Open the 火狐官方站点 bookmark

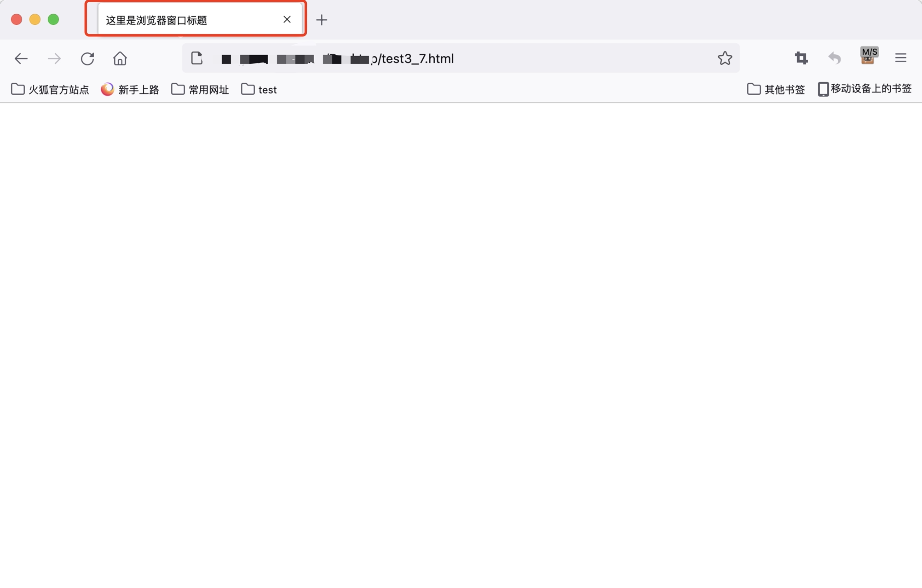[x=49, y=90]
